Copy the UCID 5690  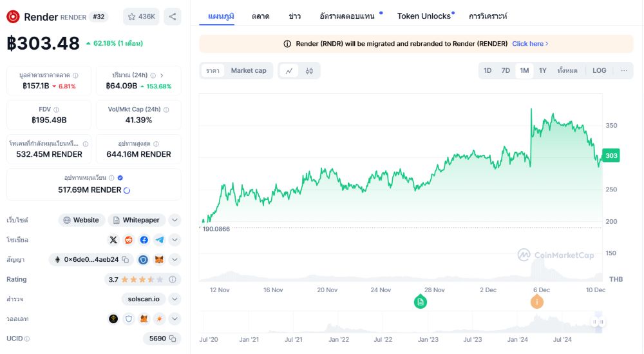173,339
